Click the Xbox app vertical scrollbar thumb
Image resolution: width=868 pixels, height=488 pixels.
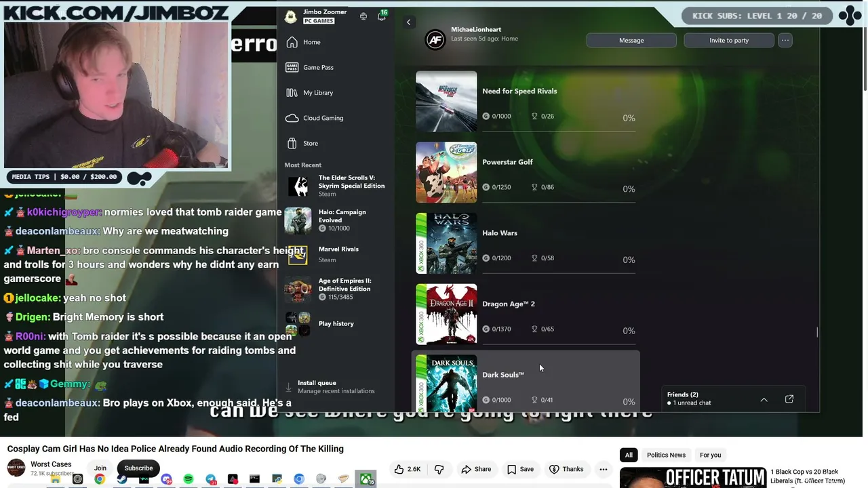tap(817, 332)
